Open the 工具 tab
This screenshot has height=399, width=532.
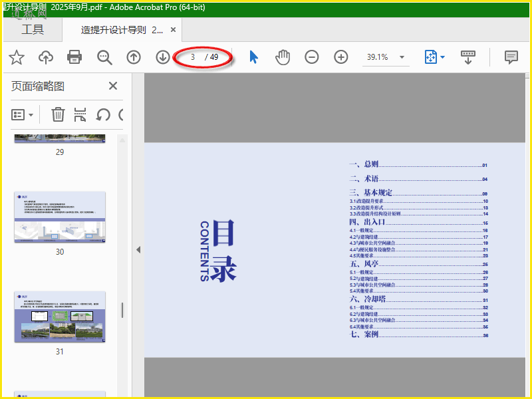[33, 29]
